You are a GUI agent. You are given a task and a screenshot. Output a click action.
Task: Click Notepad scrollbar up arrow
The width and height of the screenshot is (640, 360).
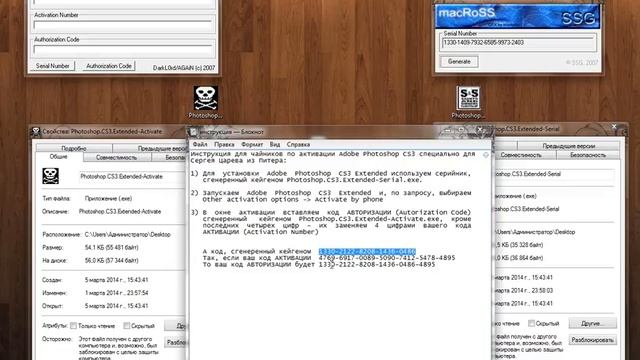coord(486,155)
